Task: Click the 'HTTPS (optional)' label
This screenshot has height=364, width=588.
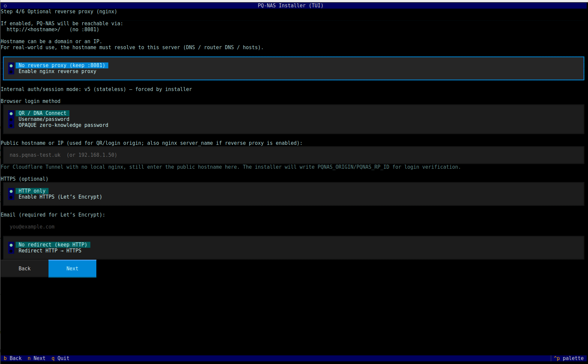Action: 25,179
